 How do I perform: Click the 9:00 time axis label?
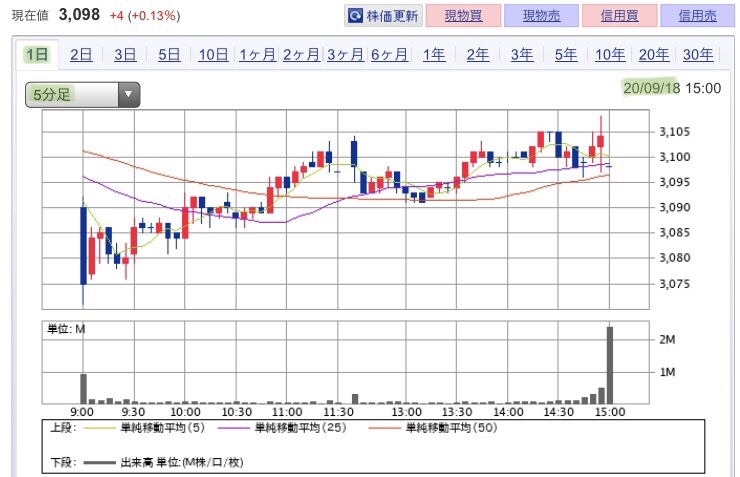click(x=82, y=412)
